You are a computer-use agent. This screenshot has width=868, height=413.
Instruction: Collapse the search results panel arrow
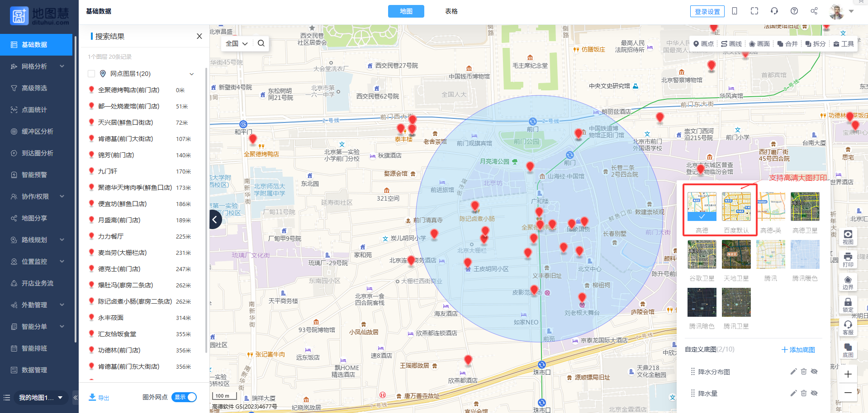coord(215,220)
